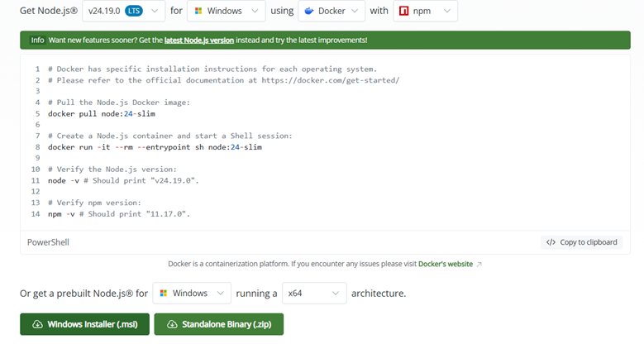
Task: Click the '# Pull the Node.js Docker image' comment
Action: tap(119, 103)
